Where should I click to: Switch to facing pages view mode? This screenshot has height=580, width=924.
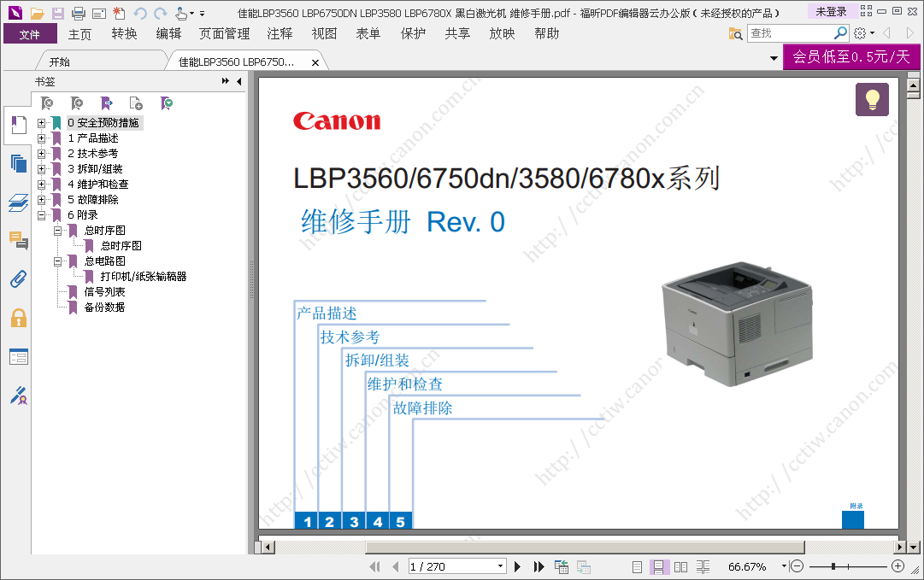pyautogui.click(x=680, y=567)
